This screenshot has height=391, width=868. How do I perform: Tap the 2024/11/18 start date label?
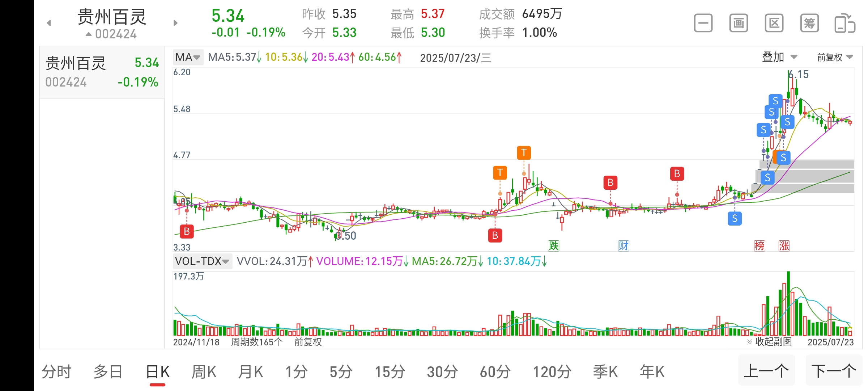point(196,342)
